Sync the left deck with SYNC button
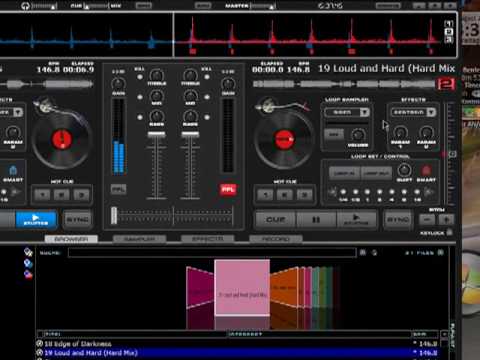Image resolution: width=480 pixels, height=360 pixels. click(77, 220)
